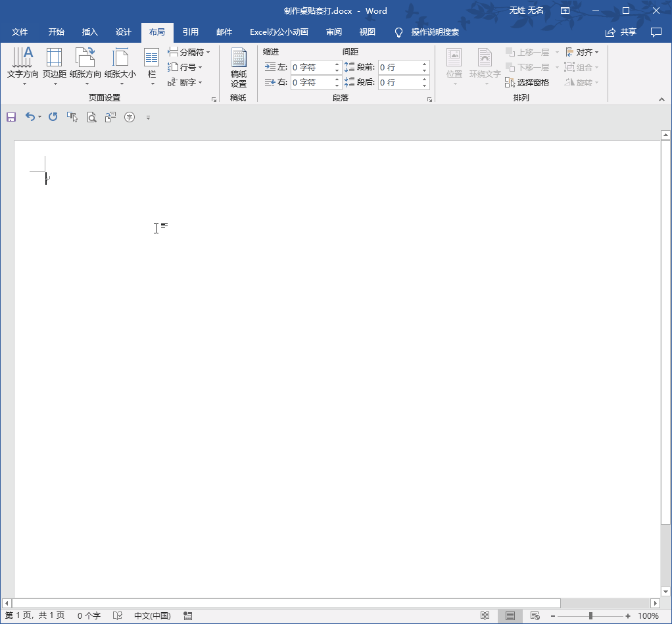Click the 段前 spacing before field
The height and width of the screenshot is (624, 672).
coord(399,67)
